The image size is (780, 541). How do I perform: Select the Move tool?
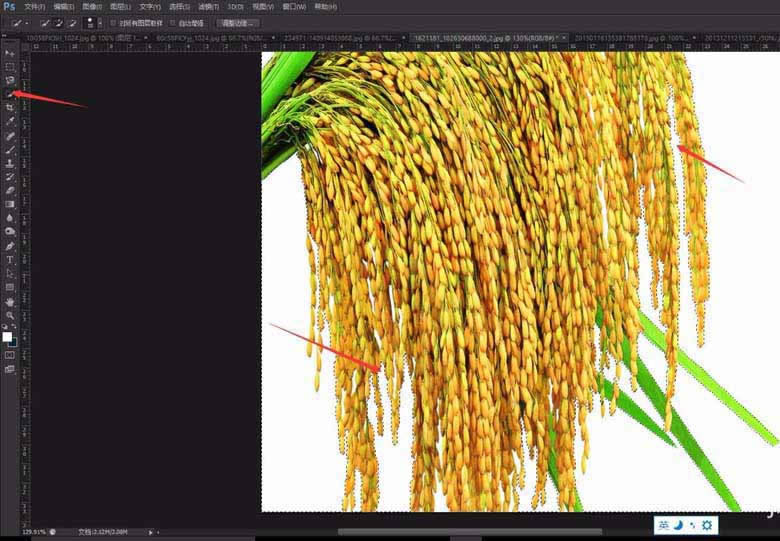click(x=9, y=53)
